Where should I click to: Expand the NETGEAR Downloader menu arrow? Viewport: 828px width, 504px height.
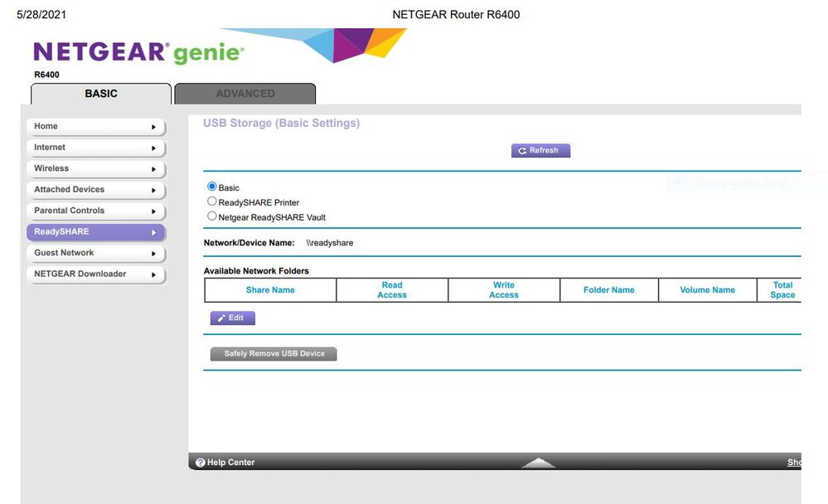click(x=153, y=274)
